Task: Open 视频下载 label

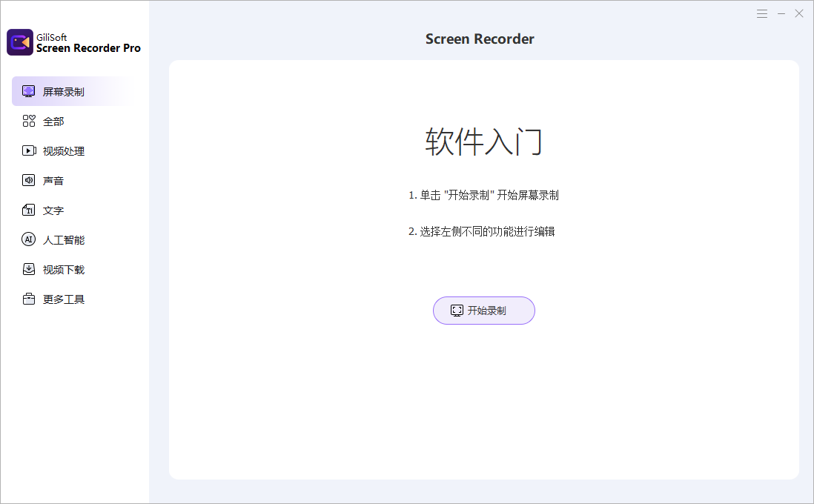Action: click(x=63, y=269)
